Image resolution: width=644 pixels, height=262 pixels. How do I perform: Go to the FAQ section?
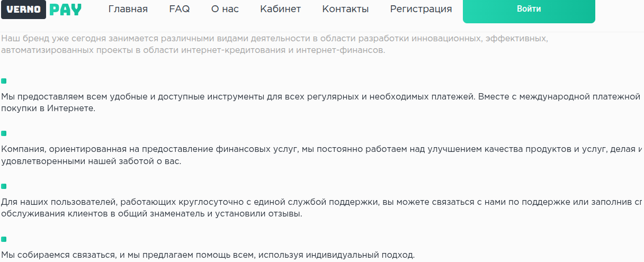coord(180,9)
